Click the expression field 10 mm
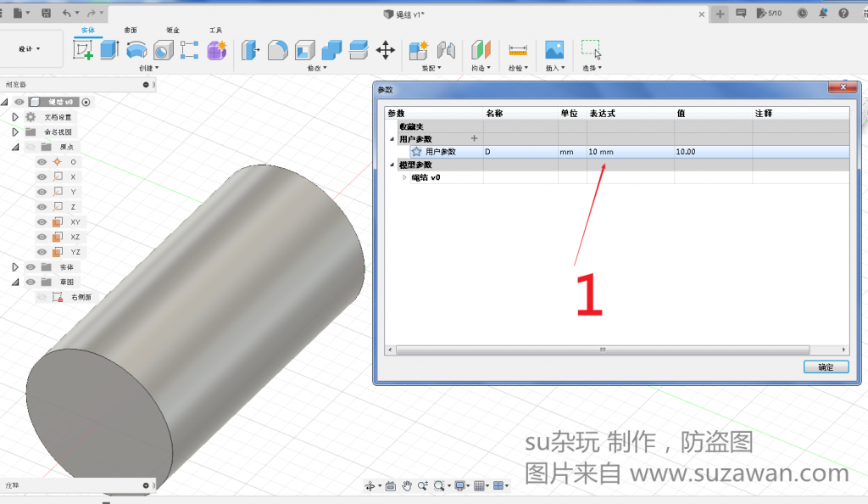Screen dimensions: 868x504 631,152
